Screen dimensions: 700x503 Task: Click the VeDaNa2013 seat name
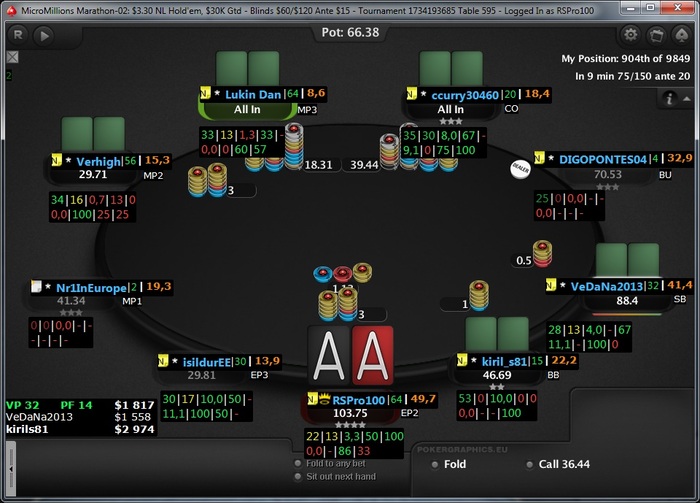(607, 287)
